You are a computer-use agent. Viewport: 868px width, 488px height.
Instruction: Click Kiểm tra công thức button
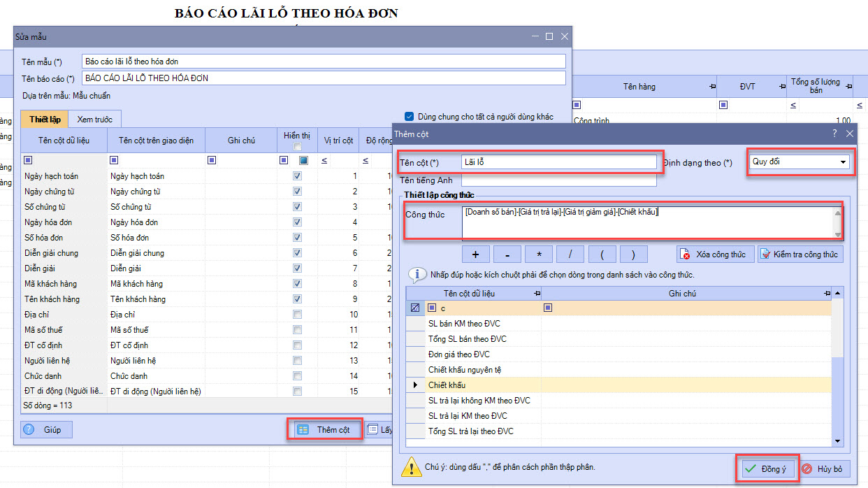pos(800,254)
